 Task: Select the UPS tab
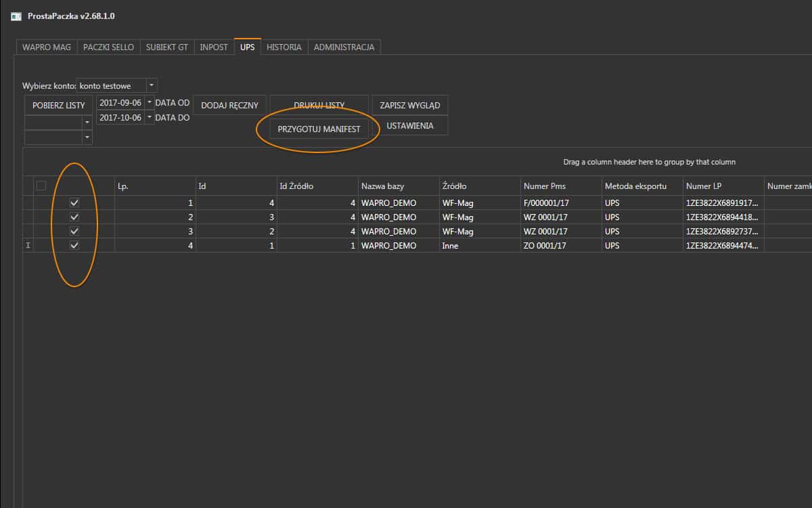click(248, 47)
